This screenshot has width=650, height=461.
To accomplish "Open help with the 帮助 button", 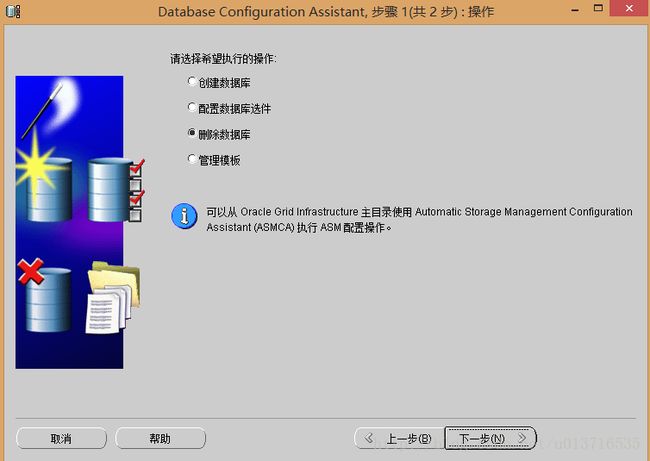I will click(160, 438).
